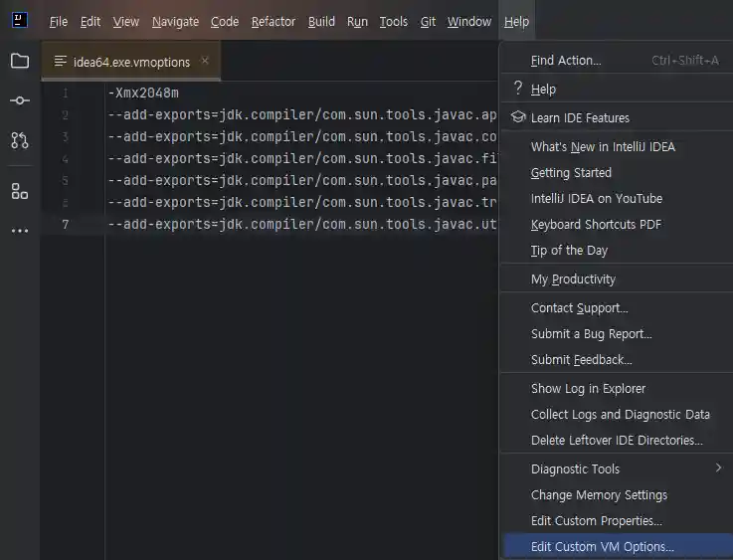733x560 pixels.
Task: Open the Run menu
Action: pyautogui.click(x=357, y=22)
